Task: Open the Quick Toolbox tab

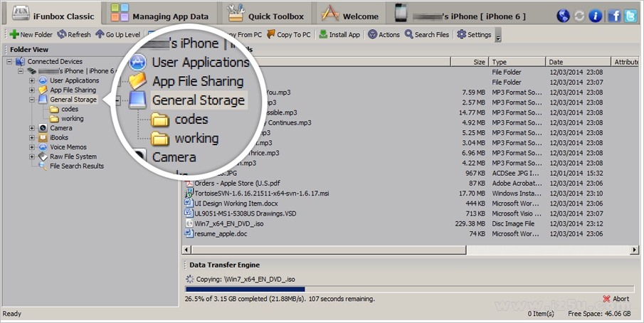Action: click(x=266, y=13)
